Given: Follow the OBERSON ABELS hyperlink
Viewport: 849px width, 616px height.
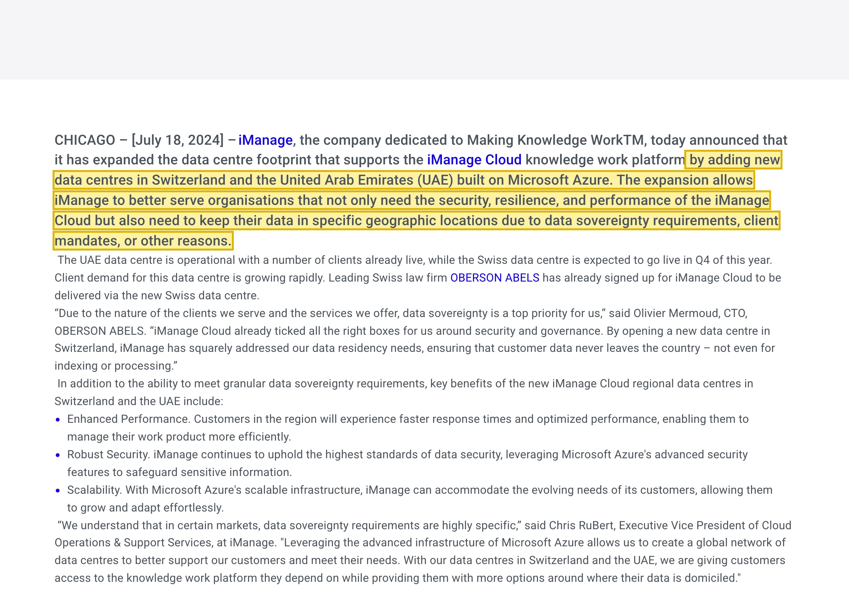Looking at the screenshot, I should [x=495, y=278].
